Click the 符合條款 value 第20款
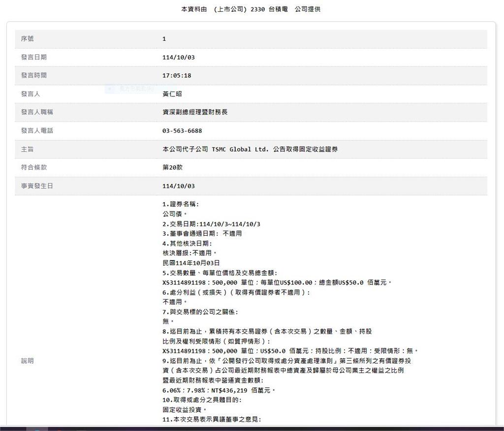The image size is (504, 431). tap(172, 168)
